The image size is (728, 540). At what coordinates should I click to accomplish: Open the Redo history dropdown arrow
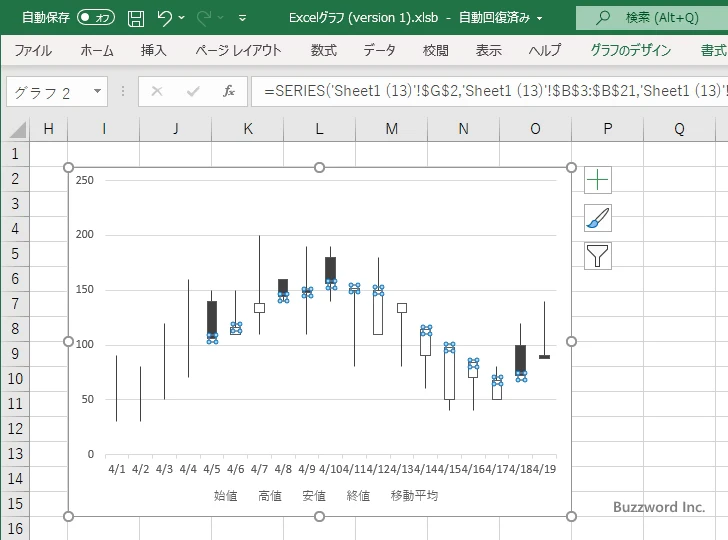(221, 18)
